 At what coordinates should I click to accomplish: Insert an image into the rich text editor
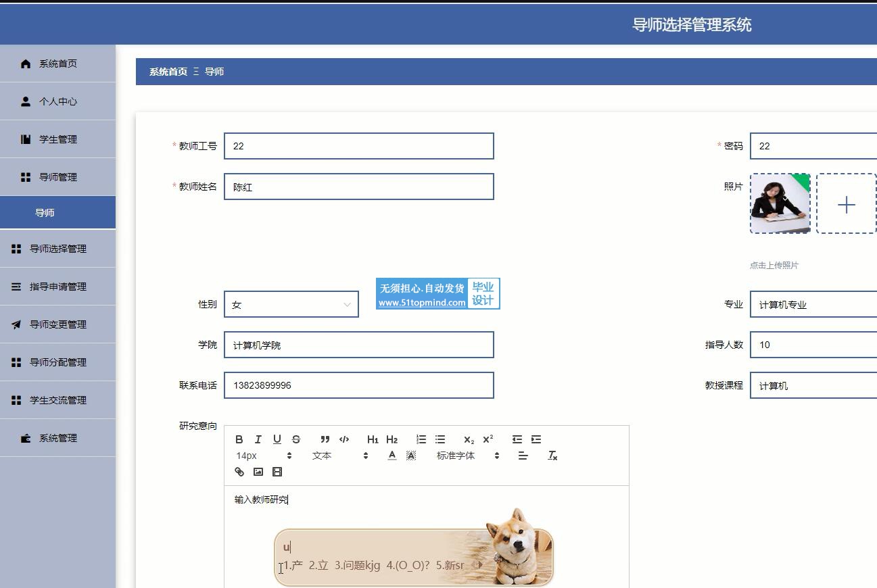coord(258,472)
